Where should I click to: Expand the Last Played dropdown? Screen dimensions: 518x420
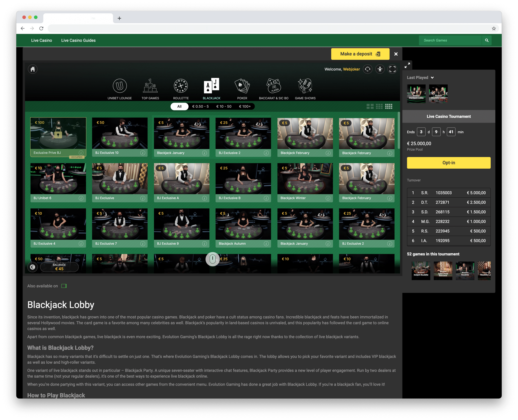[x=420, y=78]
